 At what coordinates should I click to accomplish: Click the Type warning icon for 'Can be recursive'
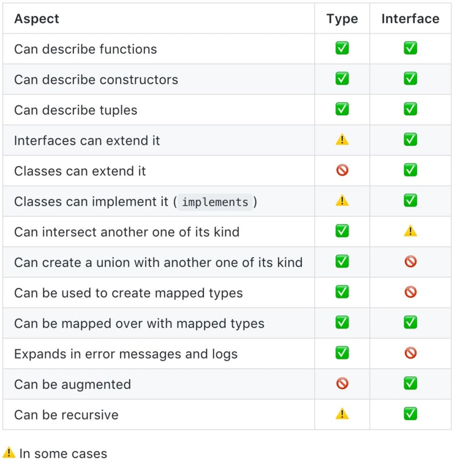click(x=342, y=414)
